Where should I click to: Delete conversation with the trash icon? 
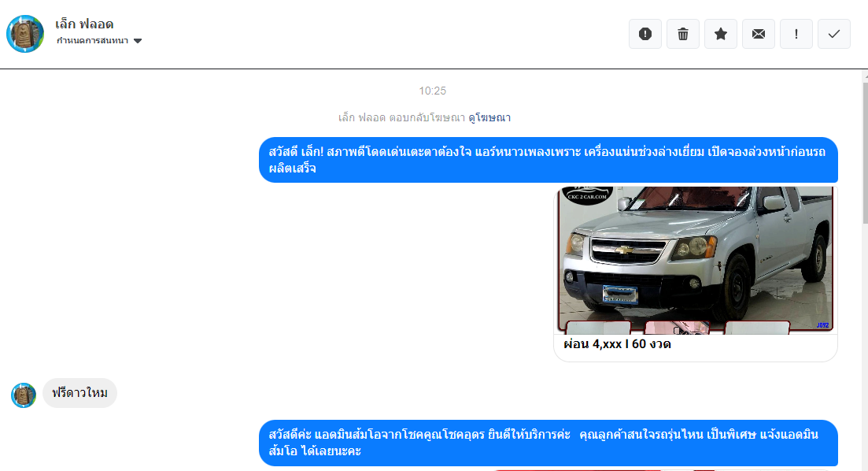tap(682, 34)
